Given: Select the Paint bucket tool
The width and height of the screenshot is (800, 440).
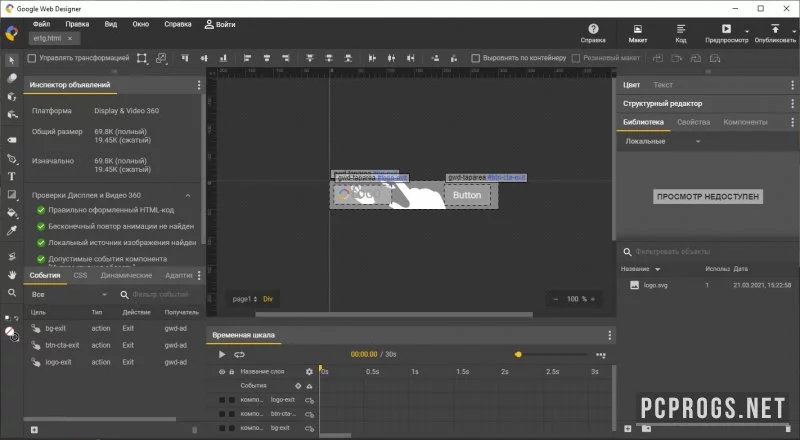Looking at the screenshot, I should pyautogui.click(x=11, y=213).
